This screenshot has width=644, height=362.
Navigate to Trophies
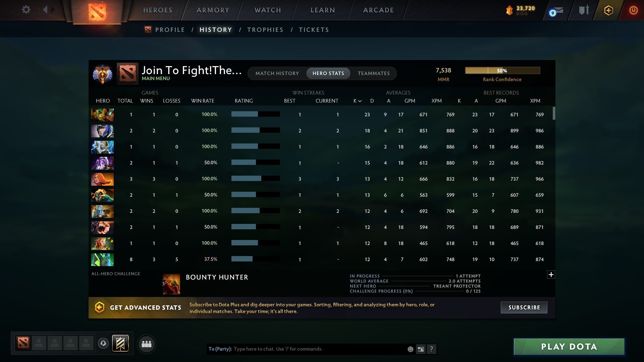[265, 29]
